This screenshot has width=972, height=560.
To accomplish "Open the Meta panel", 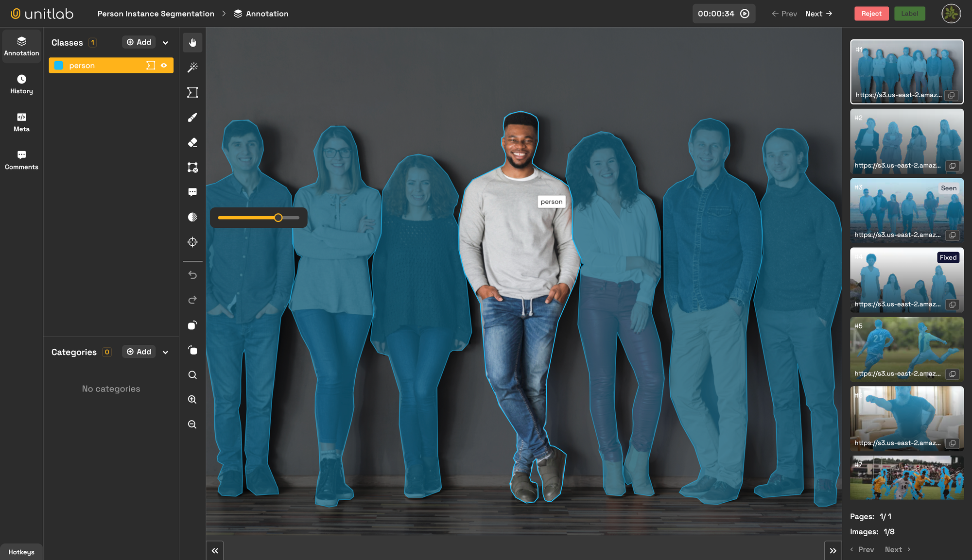I will pyautogui.click(x=21, y=121).
